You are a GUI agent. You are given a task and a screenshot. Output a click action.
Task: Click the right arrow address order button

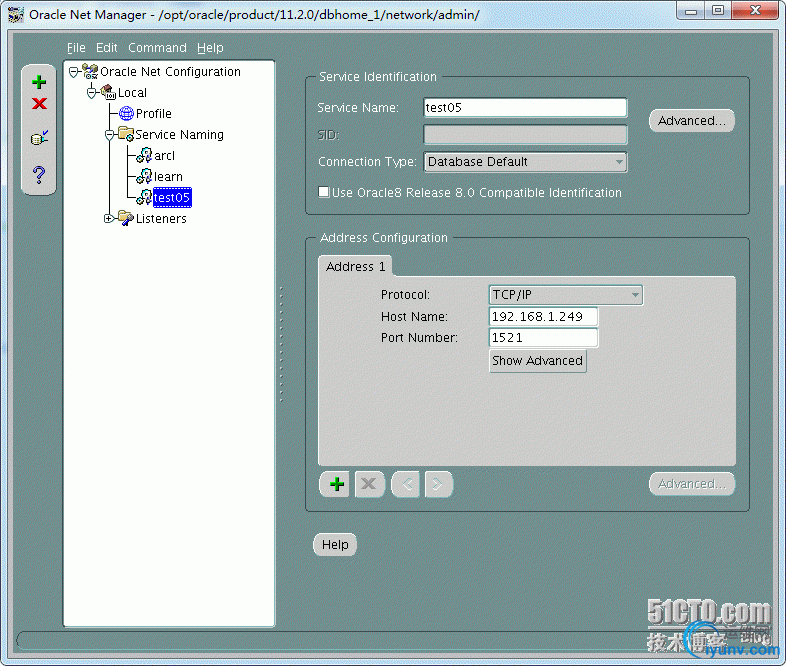(x=439, y=484)
